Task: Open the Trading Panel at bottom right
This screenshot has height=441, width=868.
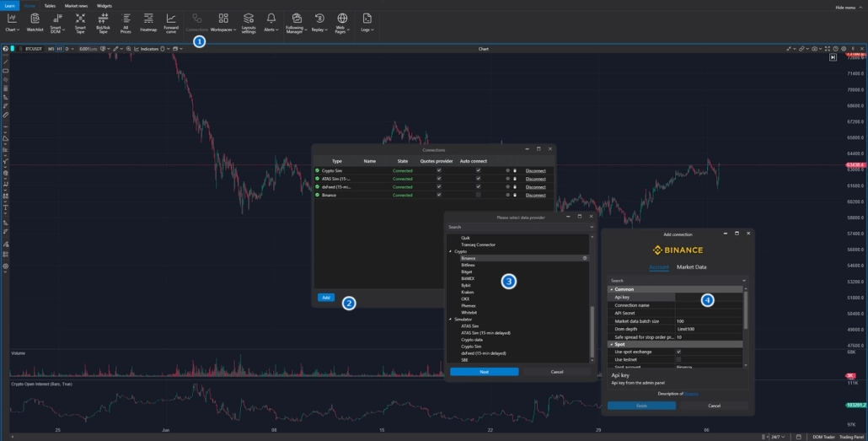Action: pyautogui.click(x=851, y=437)
